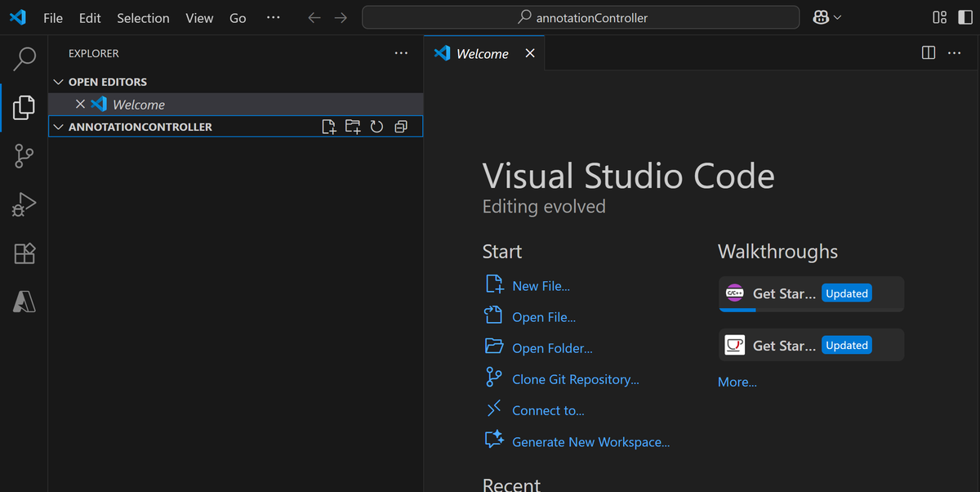Go forward using the right arrow

tap(341, 17)
